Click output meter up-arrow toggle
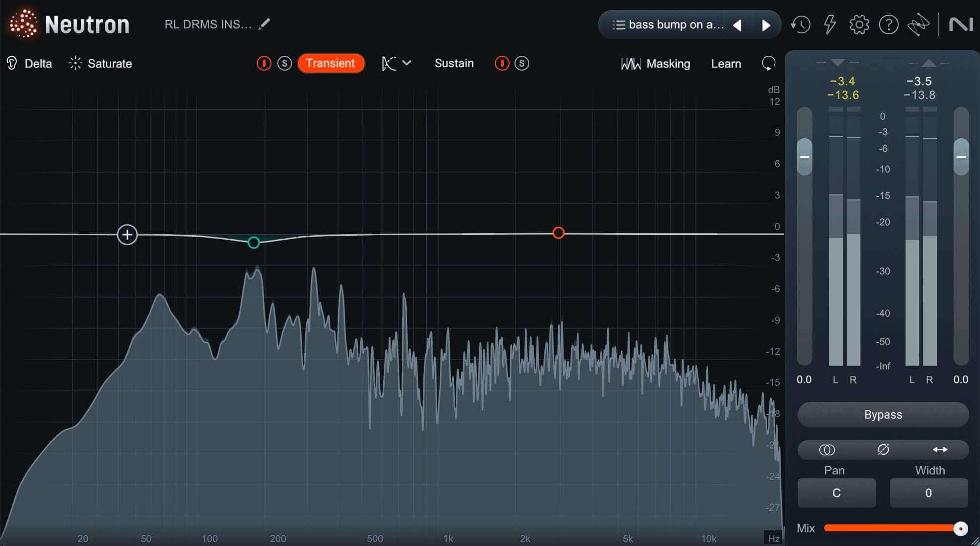This screenshot has height=546, width=980. point(929,63)
